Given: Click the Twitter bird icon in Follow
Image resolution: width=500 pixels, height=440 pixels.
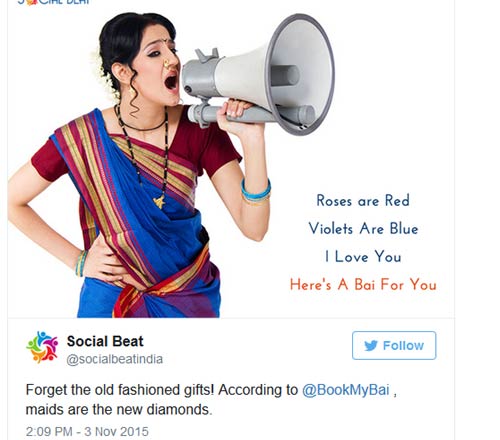Looking at the screenshot, I should [371, 346].
